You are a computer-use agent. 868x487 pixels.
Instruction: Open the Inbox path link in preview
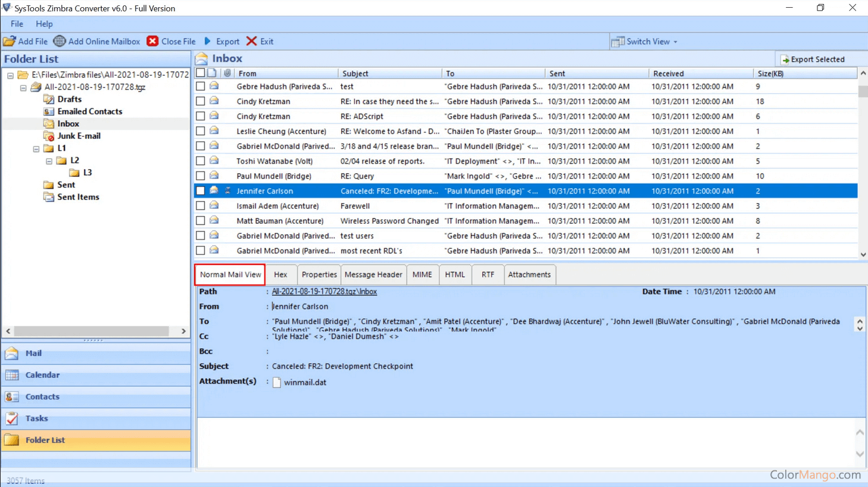click(x=324, y=292)
